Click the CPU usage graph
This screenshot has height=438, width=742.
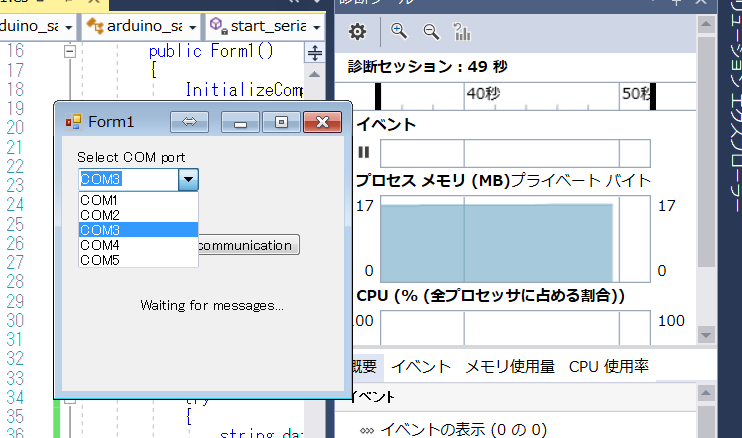point(515,328)
